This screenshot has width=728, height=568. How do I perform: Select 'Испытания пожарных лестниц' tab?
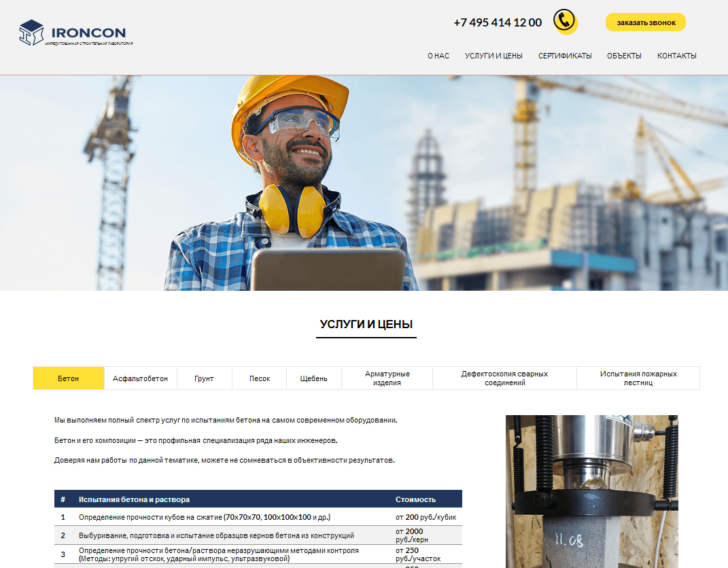(638, 378)
